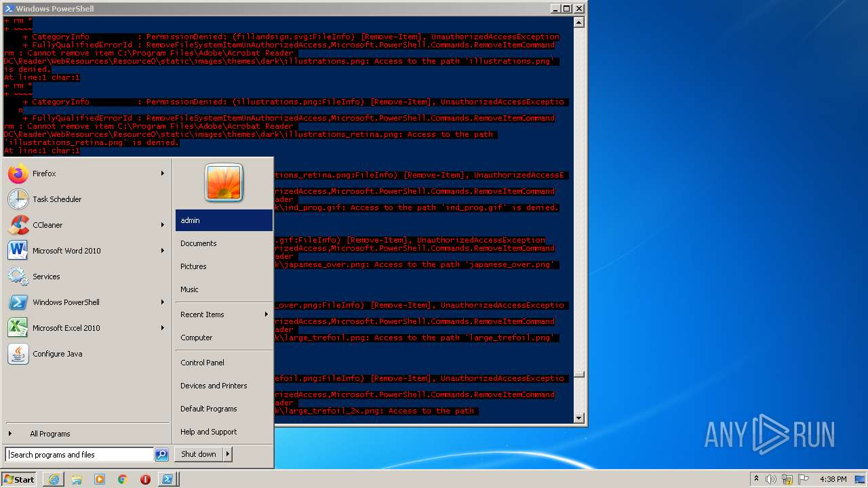The image size is (868, 488).
Task: Open Control Panel
Action: [224, 363]
